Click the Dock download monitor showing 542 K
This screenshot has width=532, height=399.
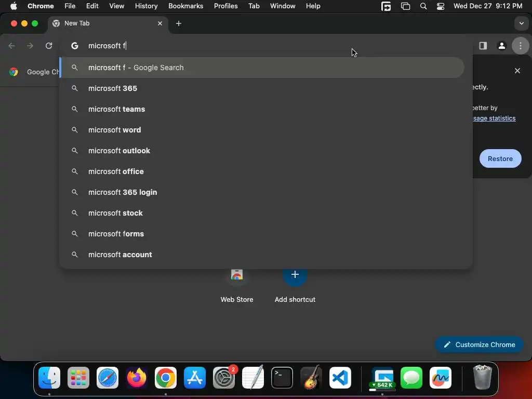382,378
